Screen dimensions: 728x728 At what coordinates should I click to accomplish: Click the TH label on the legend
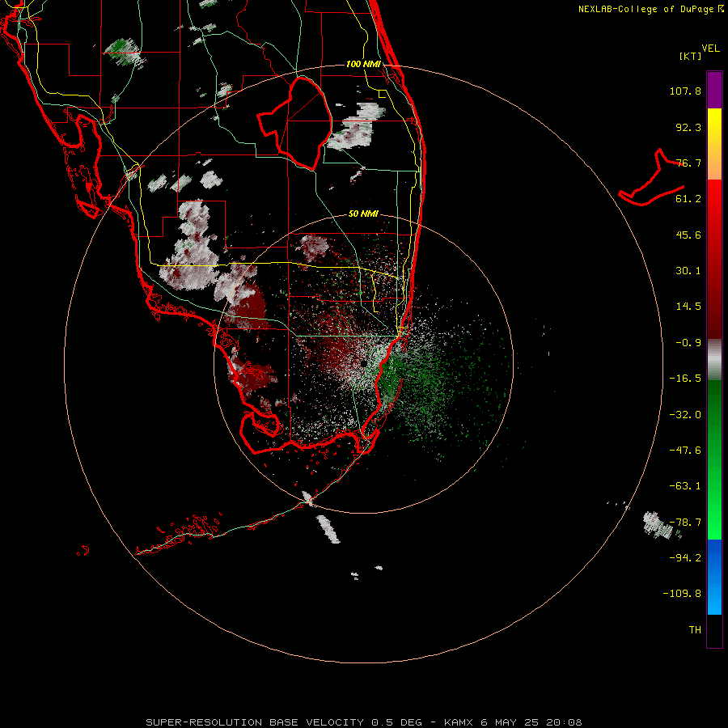tap(695, 630)
